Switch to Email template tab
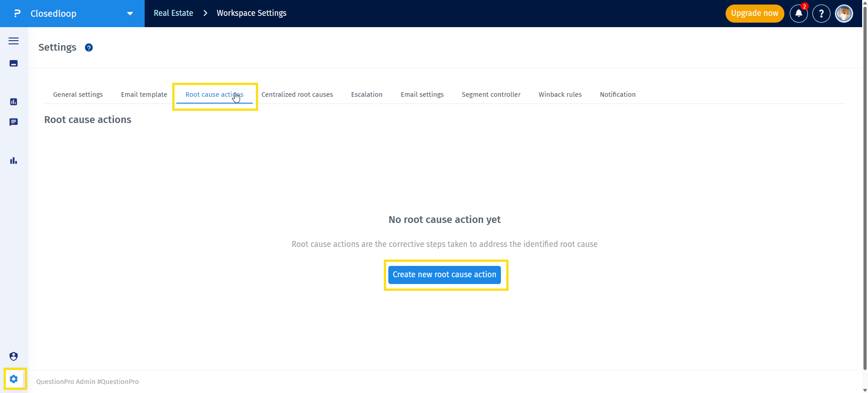Image resolution: width=868 pixels, height=393 pixels. (144, 95)
